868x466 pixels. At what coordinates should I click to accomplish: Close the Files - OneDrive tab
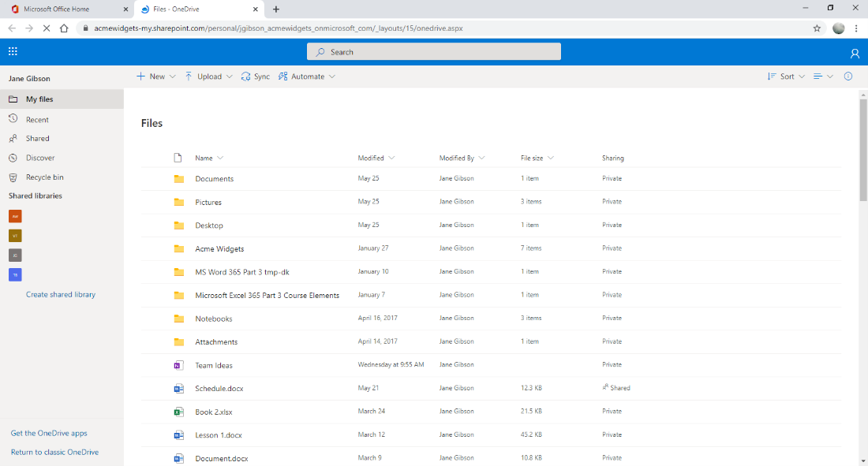255,9
